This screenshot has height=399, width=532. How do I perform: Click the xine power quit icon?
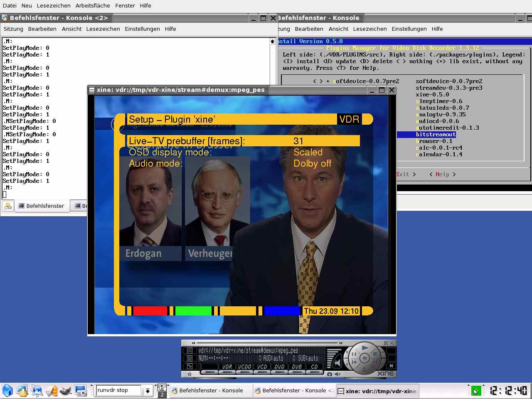pos(190,374)
